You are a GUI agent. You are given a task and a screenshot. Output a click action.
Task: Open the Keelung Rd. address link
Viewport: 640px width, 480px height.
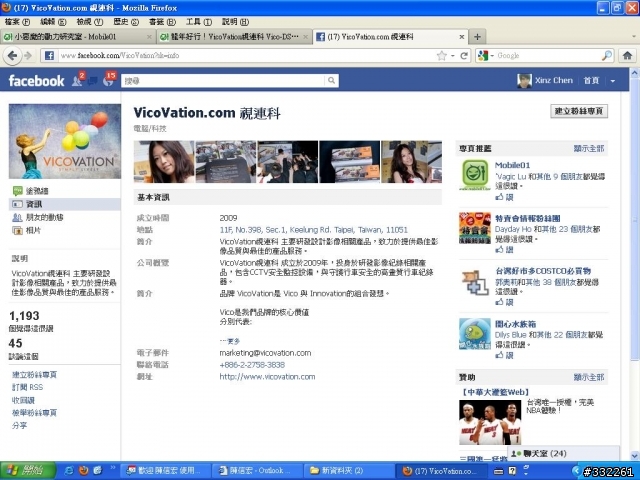313,230
